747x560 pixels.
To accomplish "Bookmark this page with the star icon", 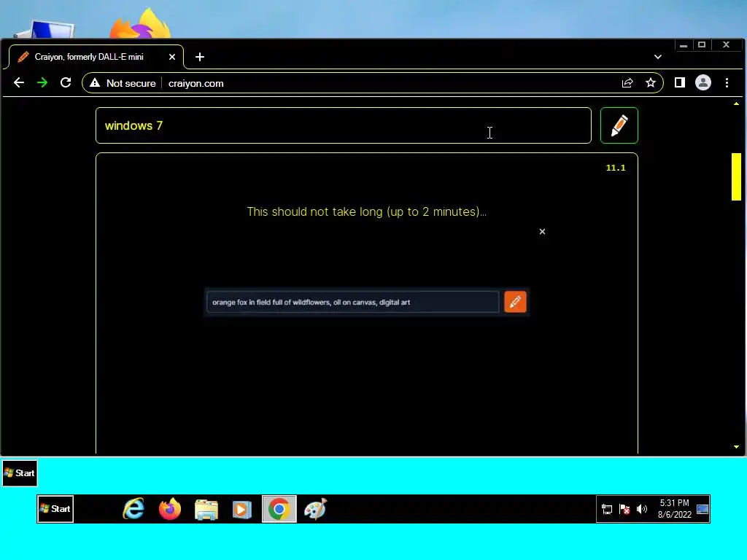I will [650, 83].
